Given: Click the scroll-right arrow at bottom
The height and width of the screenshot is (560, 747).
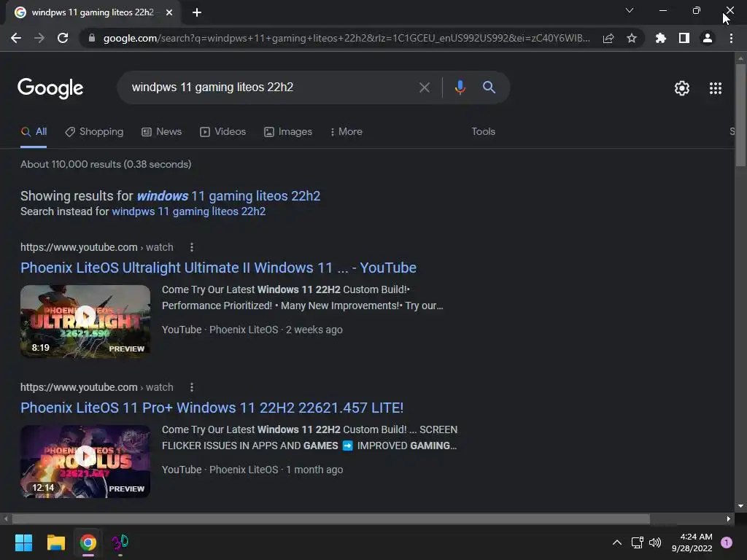Looking at the screenshot, I should pyautogui.click(x=729, y=518).
